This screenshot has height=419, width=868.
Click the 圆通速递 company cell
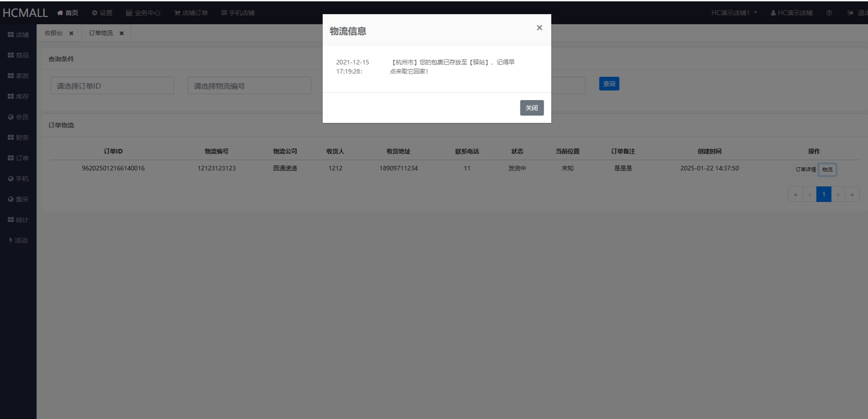pyautogui.click(x=285, y=168)
